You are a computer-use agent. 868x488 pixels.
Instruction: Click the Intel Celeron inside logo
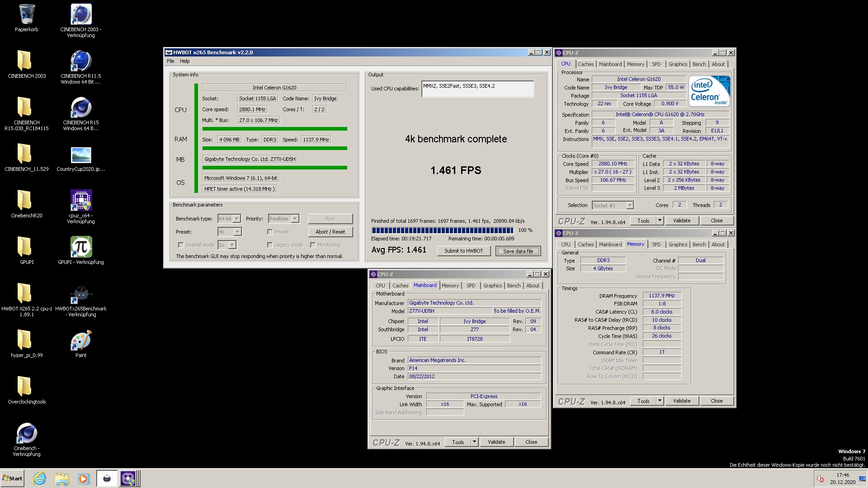coord(709,90)
